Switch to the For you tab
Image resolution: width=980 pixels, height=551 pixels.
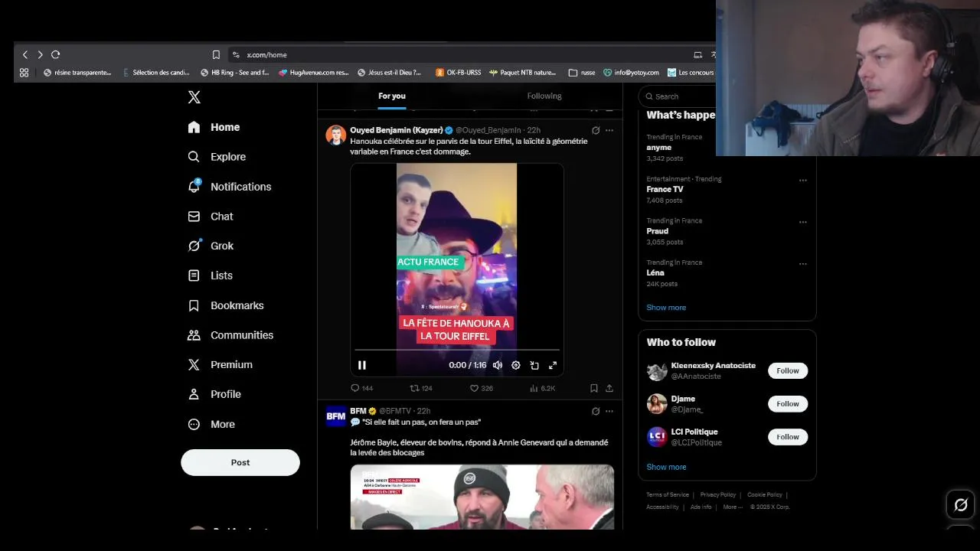click(x=392, y=96)
